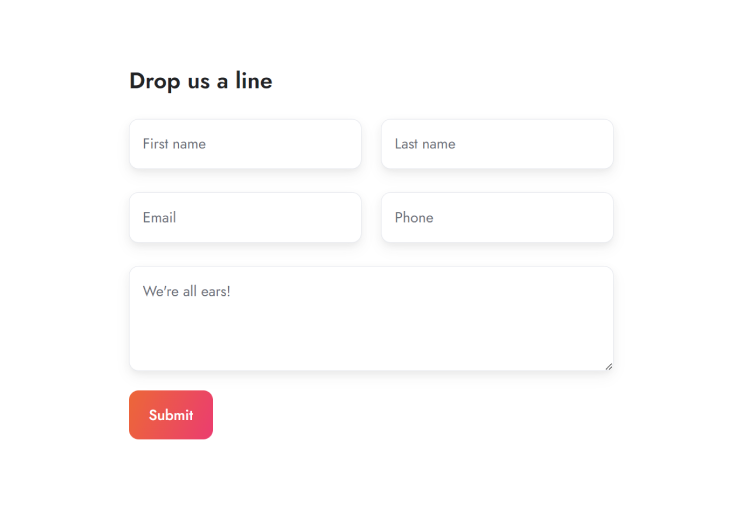Click the First name input field
740x519 pixels.
pyautogui.click(x=245, y=144)
